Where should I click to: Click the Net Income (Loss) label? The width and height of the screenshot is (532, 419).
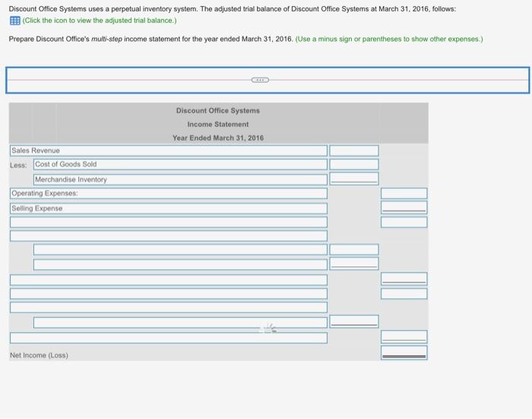coord(39,355)
